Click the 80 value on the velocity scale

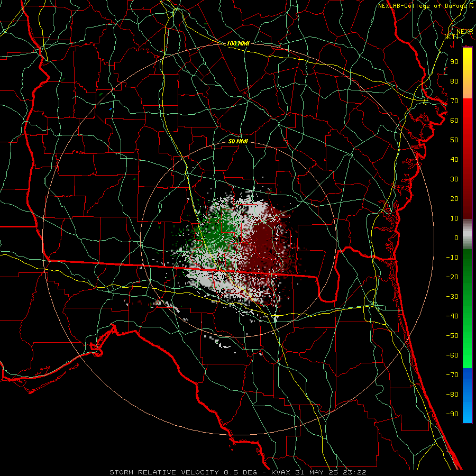pos(454,81)
